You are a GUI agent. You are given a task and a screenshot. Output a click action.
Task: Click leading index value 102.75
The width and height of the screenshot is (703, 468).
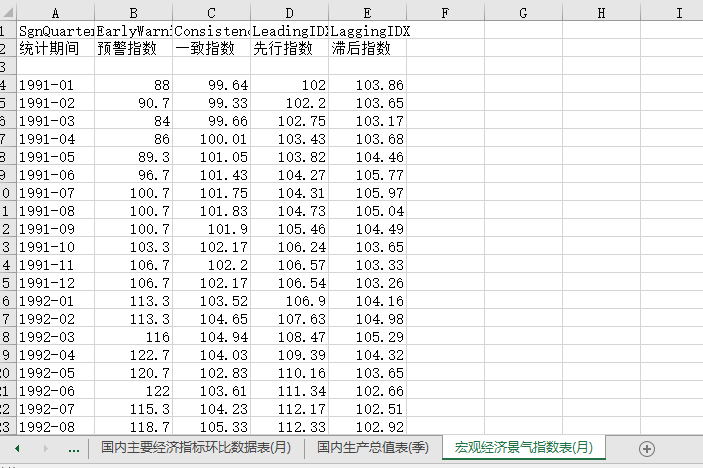click(x=289, y=121)
